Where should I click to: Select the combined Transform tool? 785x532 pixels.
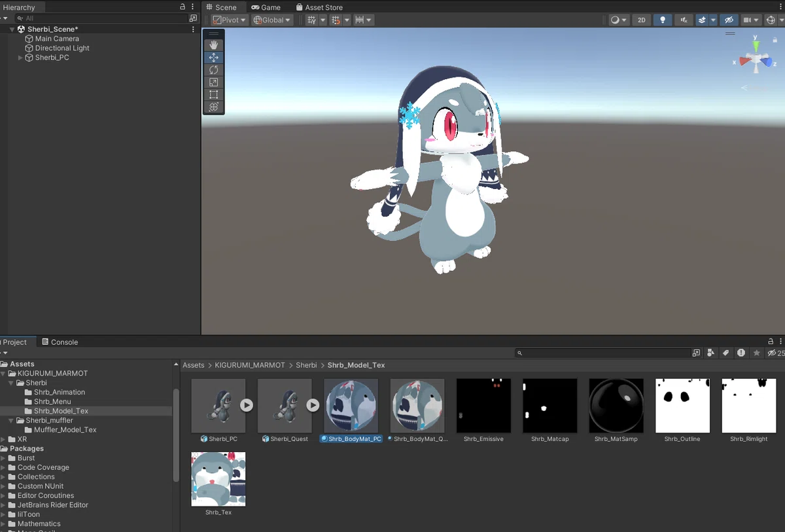(213, 107)
